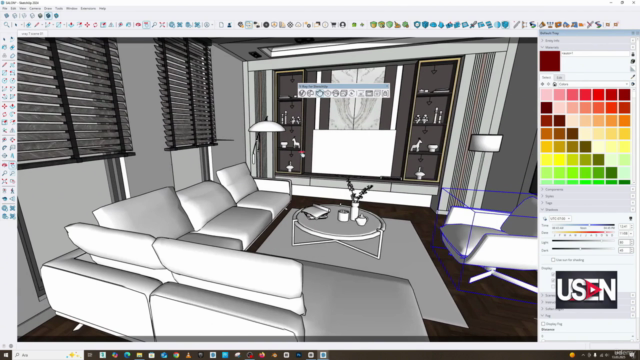Select the highlighted Pan tool in top toolbar
This screenshot has height=360, width=640.
146,25
